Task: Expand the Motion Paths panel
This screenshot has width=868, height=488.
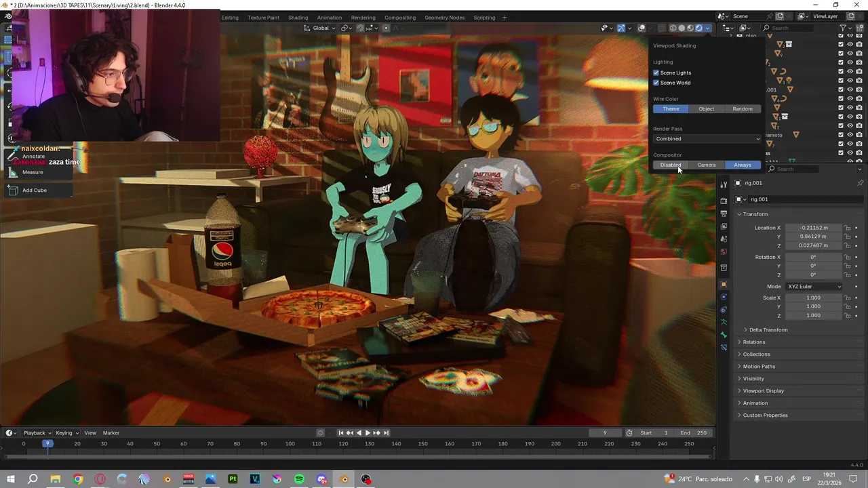Action: coord(758,367)
